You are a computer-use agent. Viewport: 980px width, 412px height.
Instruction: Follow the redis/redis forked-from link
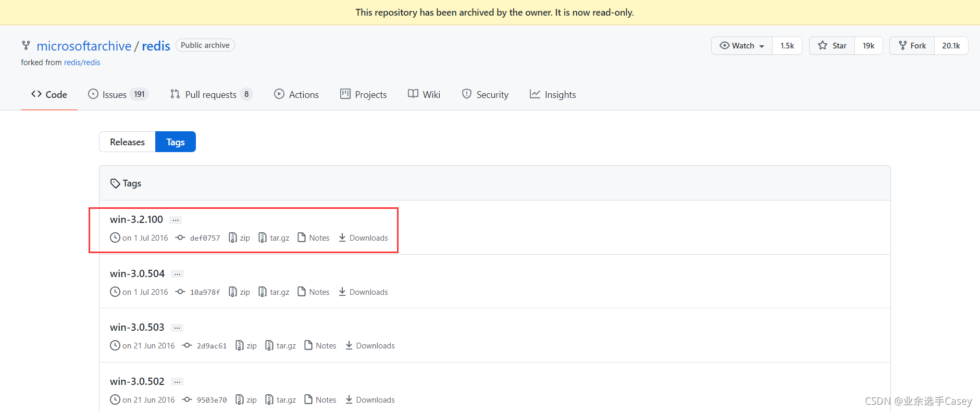tap(82, 63)
